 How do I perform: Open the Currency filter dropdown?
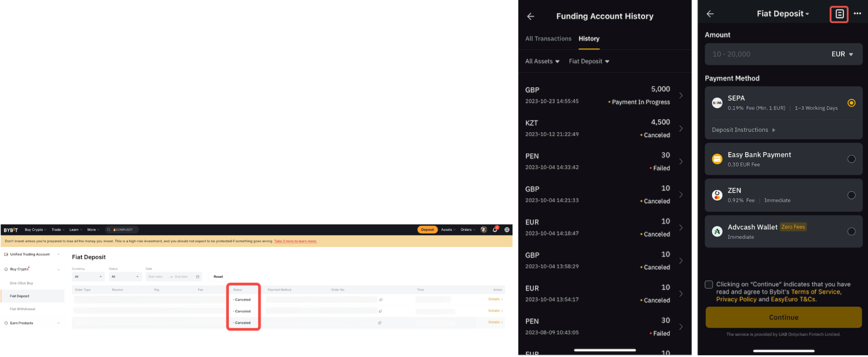click(88, 277)
